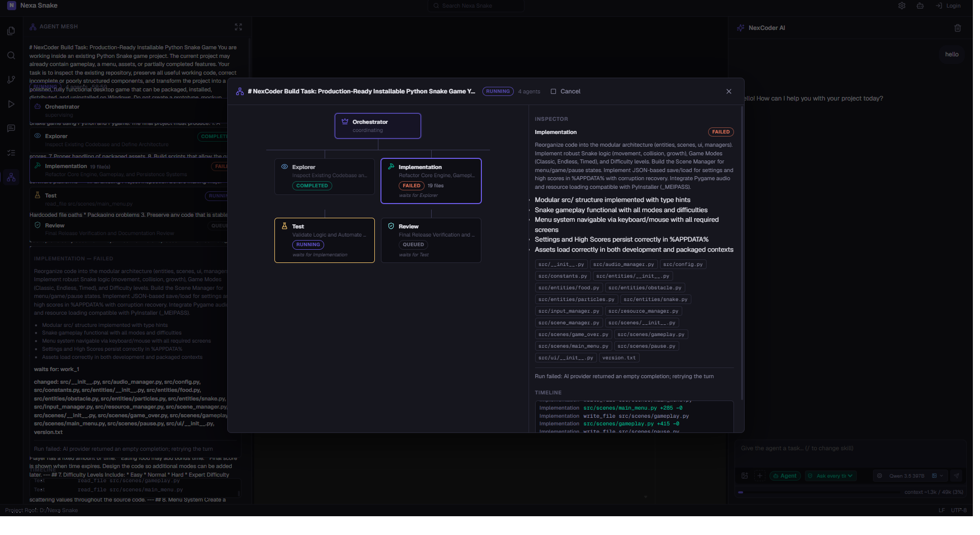Click the hello message bubble in chat
Viewport: 980px width, 535px height.
(952, 54)
